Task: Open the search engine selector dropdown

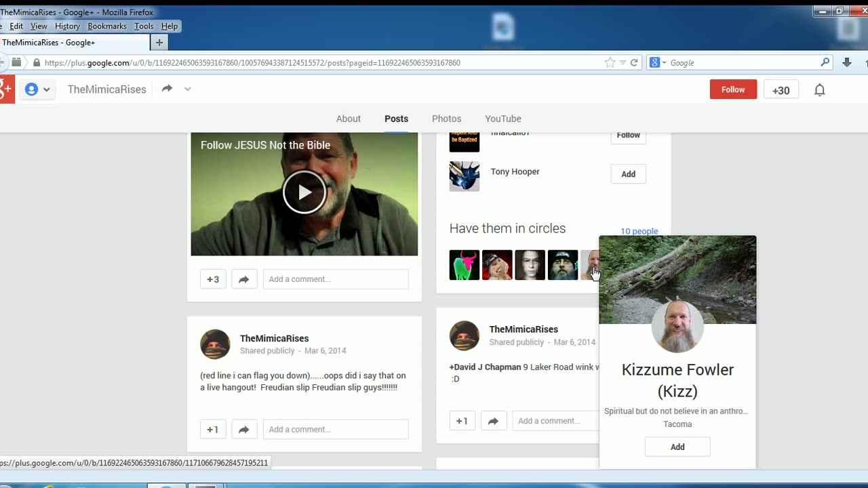Action: pyautogui.click(x=658, y=62)
